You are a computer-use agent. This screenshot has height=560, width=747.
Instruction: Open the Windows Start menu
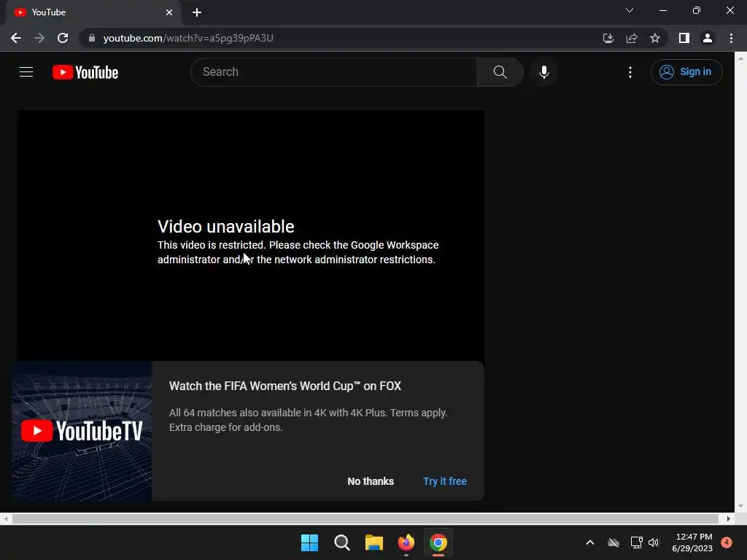309,542
